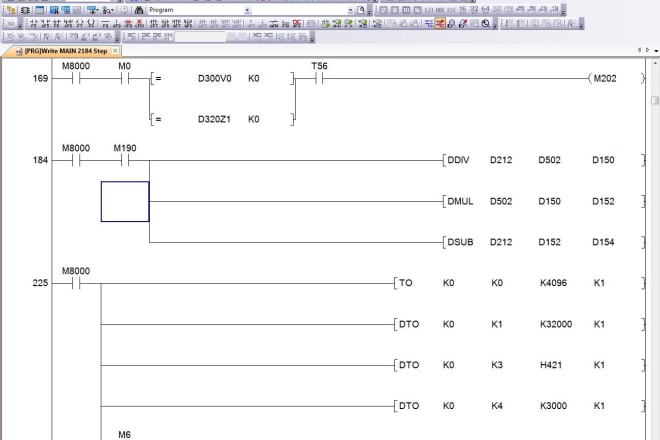Set display format to 16-bit
Viewport: 660px width, 440px height.
(463, 9)
